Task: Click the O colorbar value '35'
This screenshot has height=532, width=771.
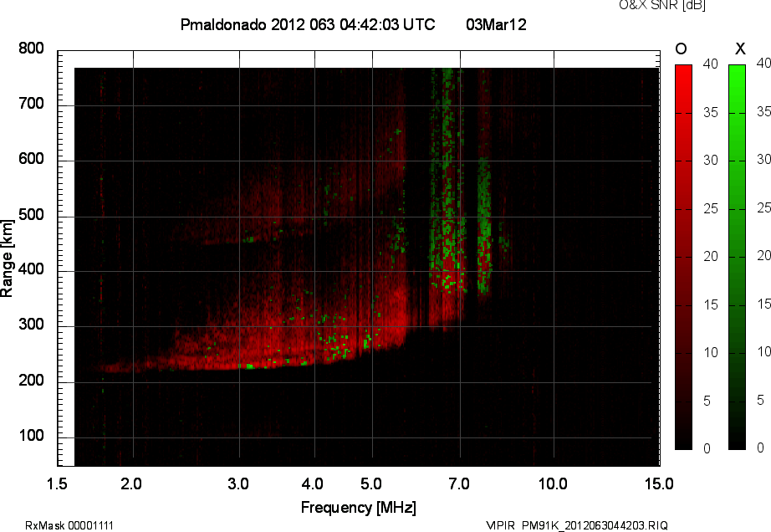Action: pyautogui.click(x=710, y=112)
